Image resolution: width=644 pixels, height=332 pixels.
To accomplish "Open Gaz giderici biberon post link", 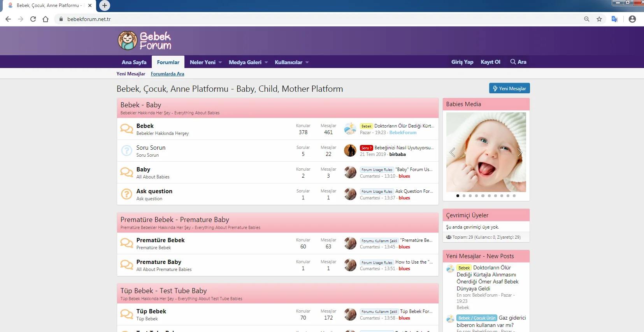I will [491, 322].
